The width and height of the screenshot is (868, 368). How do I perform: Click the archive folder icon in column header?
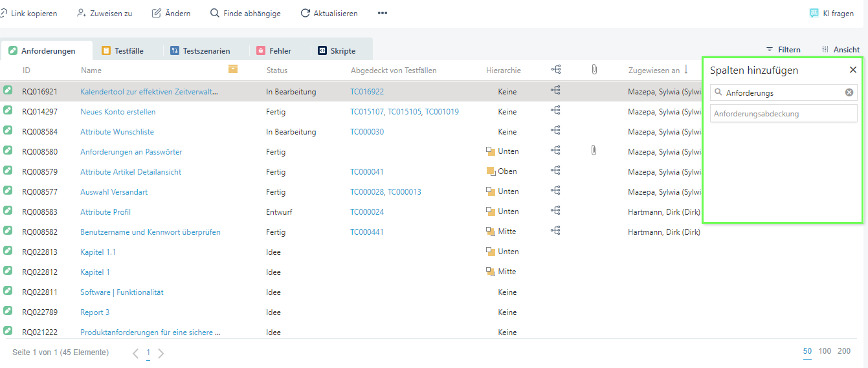pos(233,69)
